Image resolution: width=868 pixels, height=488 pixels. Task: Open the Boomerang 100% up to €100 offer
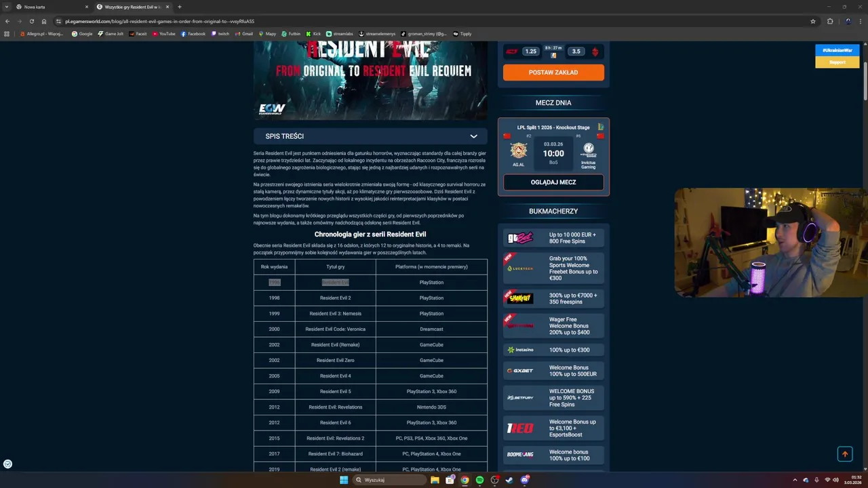point(553,455)
